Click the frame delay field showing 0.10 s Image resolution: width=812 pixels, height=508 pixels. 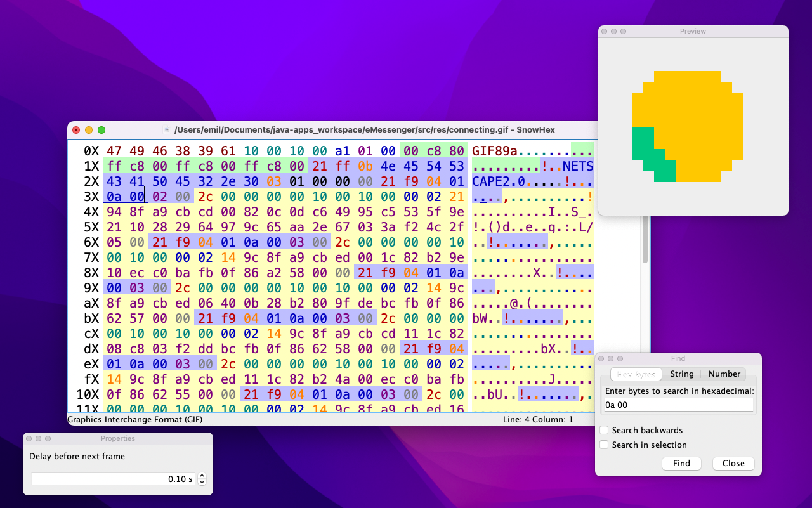coord(114,479)
